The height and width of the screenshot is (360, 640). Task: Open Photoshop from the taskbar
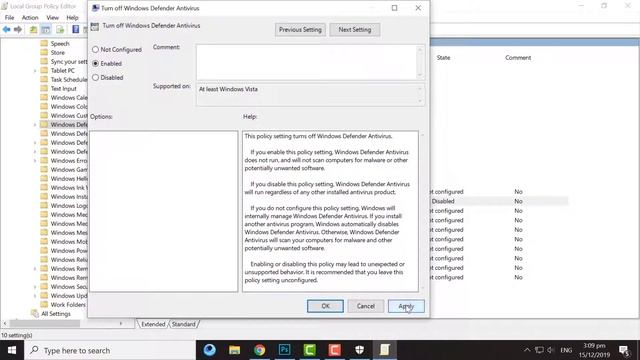tap(284, 350)
